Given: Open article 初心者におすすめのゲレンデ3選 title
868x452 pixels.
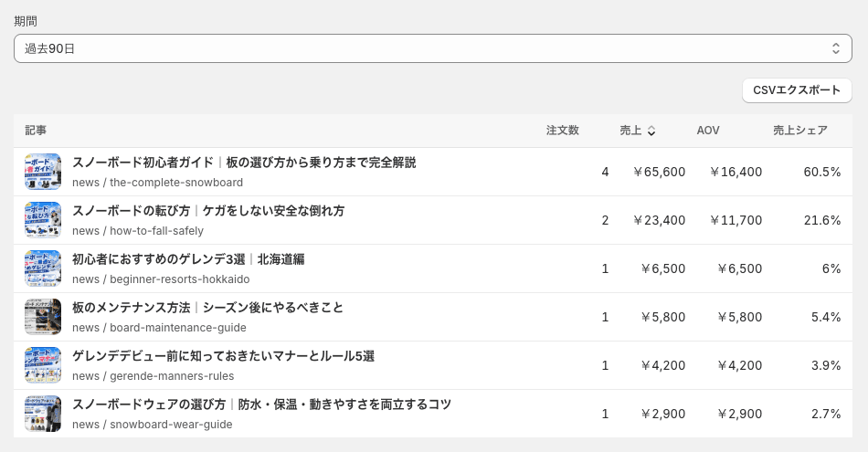Looking at the screenshot, I should 188,259.
